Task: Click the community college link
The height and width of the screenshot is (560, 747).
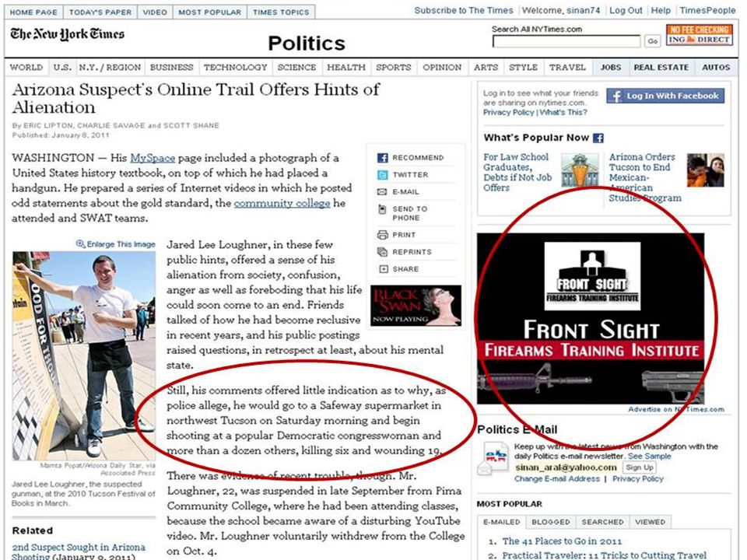Action: coord(282,203)
